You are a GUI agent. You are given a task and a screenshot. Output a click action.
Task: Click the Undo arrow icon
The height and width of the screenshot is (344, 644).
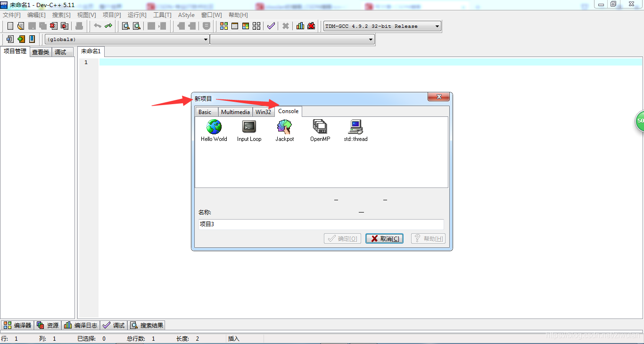point(98,26)
